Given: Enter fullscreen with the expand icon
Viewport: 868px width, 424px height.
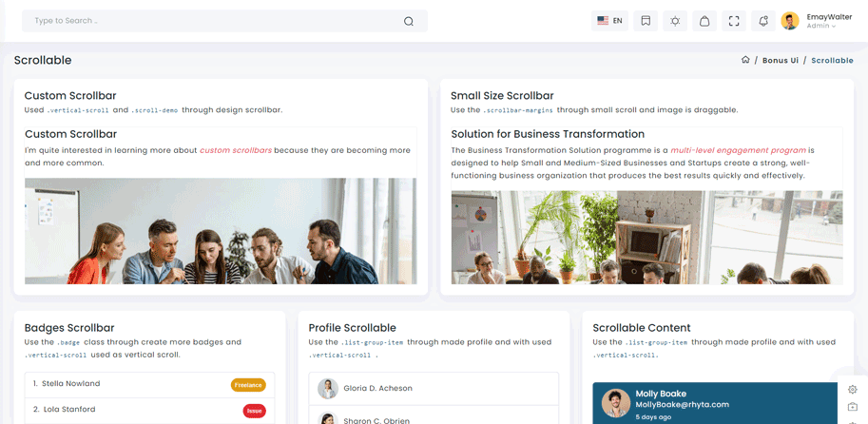Looking at the screenshot, I should coord(734,21).
